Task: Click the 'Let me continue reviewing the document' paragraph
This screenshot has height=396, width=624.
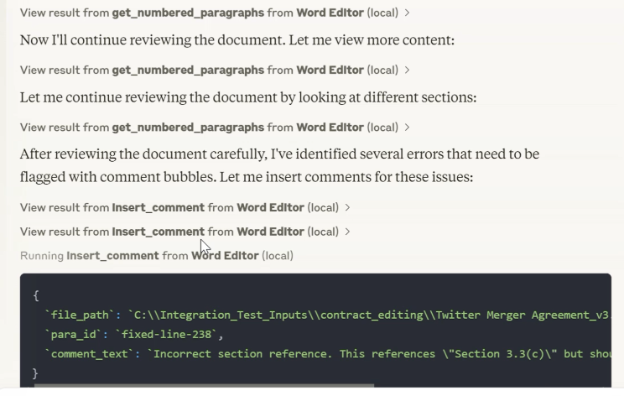Action: pyautogui.click(x=248, y=98)
